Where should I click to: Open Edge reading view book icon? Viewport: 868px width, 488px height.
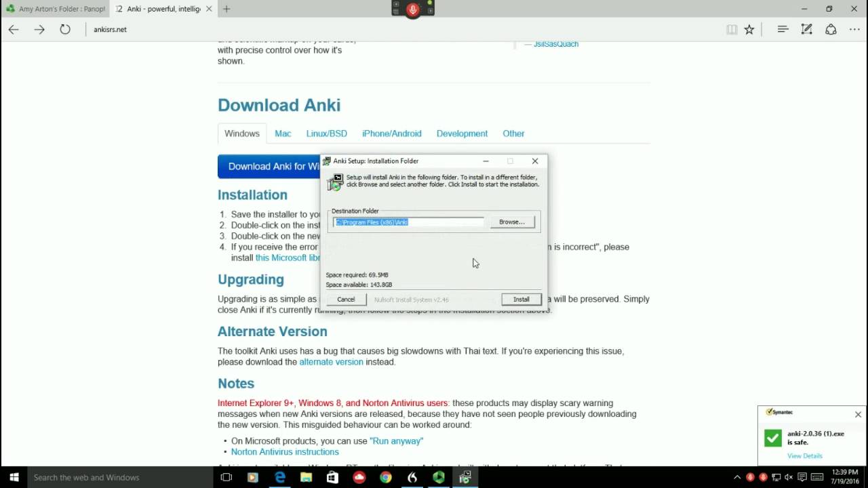732,29
